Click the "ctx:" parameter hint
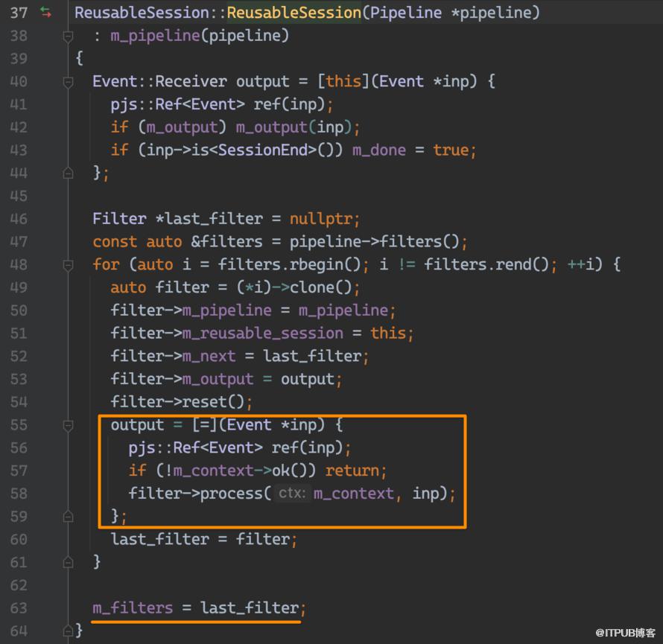The height and width of the screenshot is (644, 663). click(292, 494)
